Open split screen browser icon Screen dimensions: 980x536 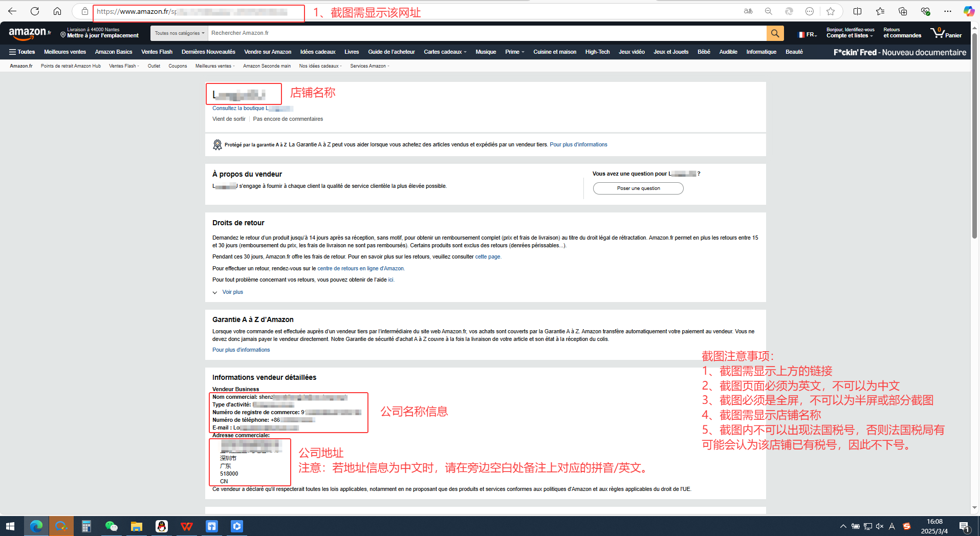tap(857, 11)
